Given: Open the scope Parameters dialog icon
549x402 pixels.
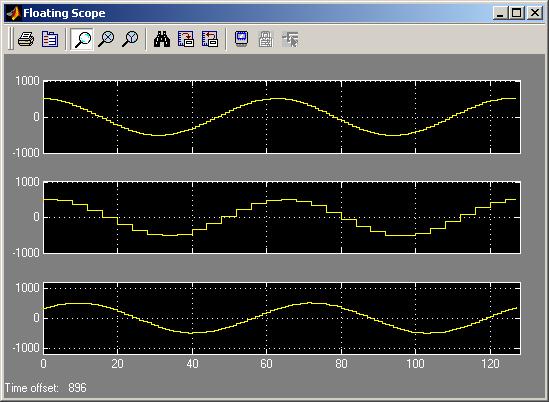Looking at the screenshot, I should pyautogui.click(x=50, y=39).
